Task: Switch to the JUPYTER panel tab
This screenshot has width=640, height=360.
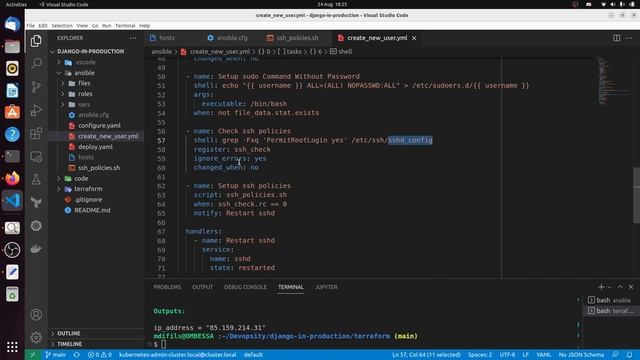Action: point(326,287)
